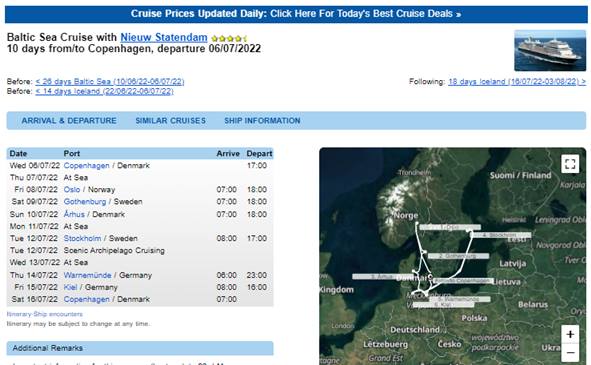Click the Stockholm label on the map
This screenshot has height=365, width=591.
click(x=501, y=235)
